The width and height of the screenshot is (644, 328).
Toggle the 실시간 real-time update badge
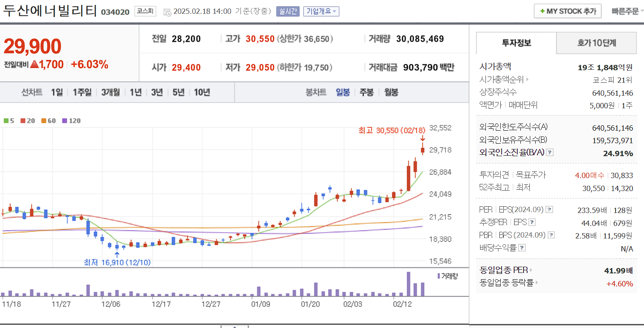point(287,11)
